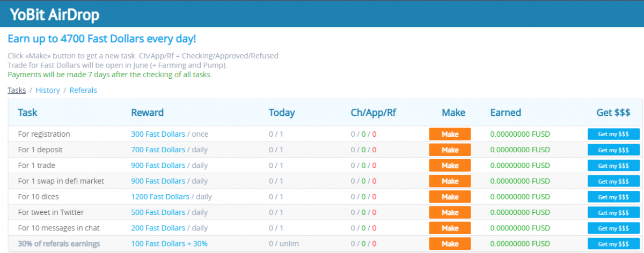Click Make for the 1 trade task

click(x=450, y=165)
